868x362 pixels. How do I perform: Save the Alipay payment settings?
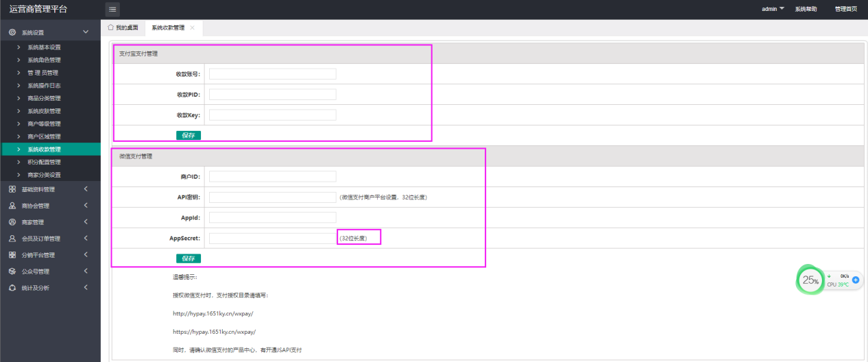click(189, 135)
